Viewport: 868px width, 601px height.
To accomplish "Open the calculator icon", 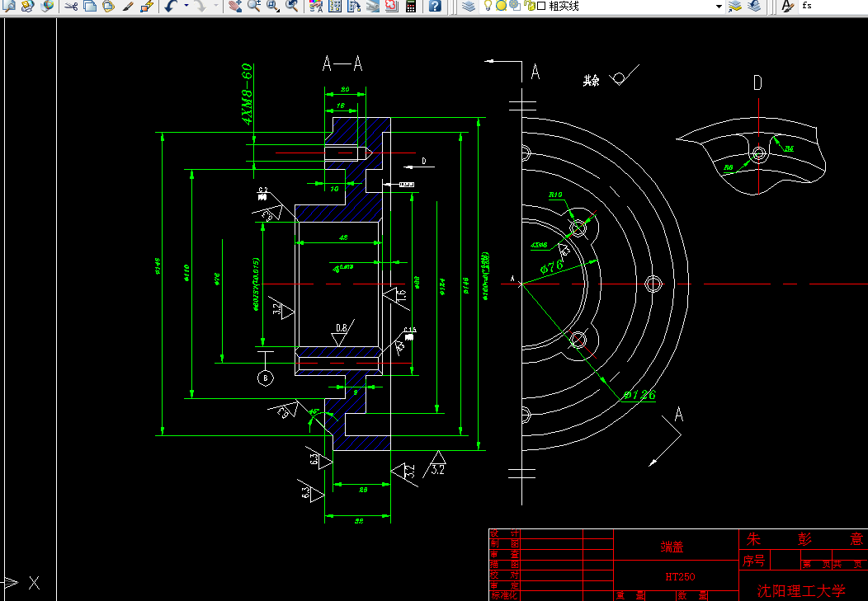I will [x=411, y=7].
